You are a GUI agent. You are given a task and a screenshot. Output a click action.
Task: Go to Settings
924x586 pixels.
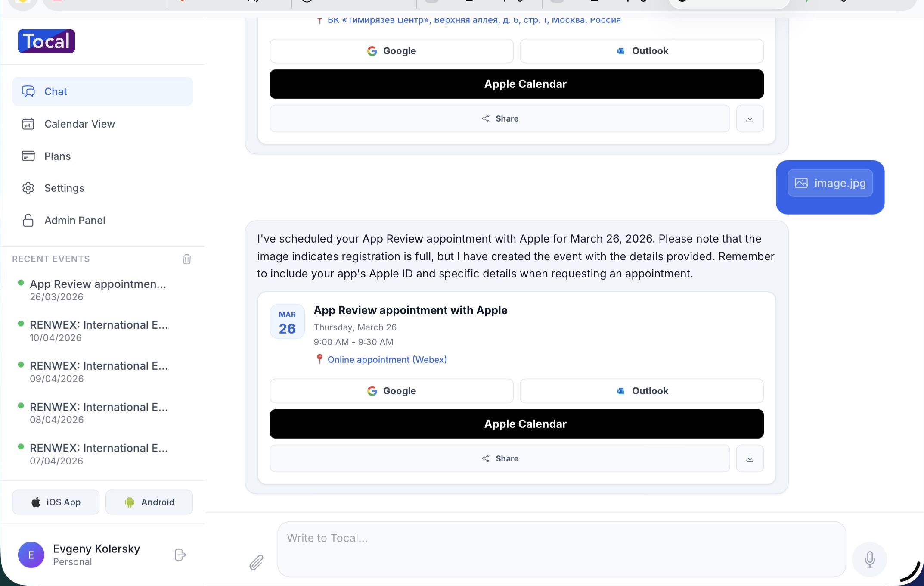102,188
